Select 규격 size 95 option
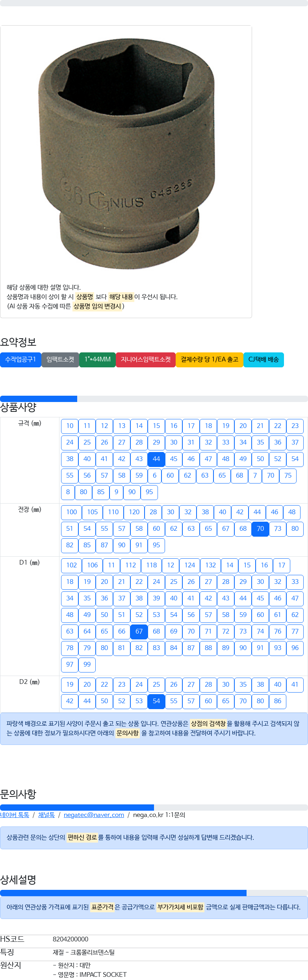The image size is (308, 980). click(149, 492)
